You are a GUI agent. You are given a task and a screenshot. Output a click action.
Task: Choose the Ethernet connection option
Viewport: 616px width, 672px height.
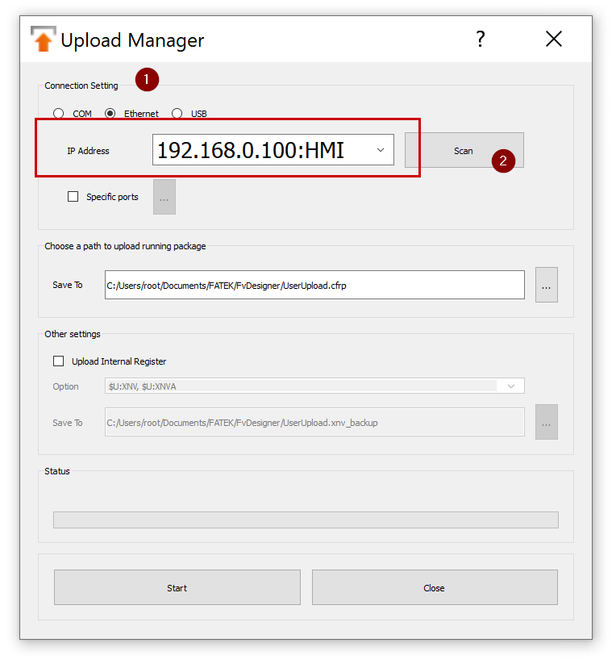[110, 114]
